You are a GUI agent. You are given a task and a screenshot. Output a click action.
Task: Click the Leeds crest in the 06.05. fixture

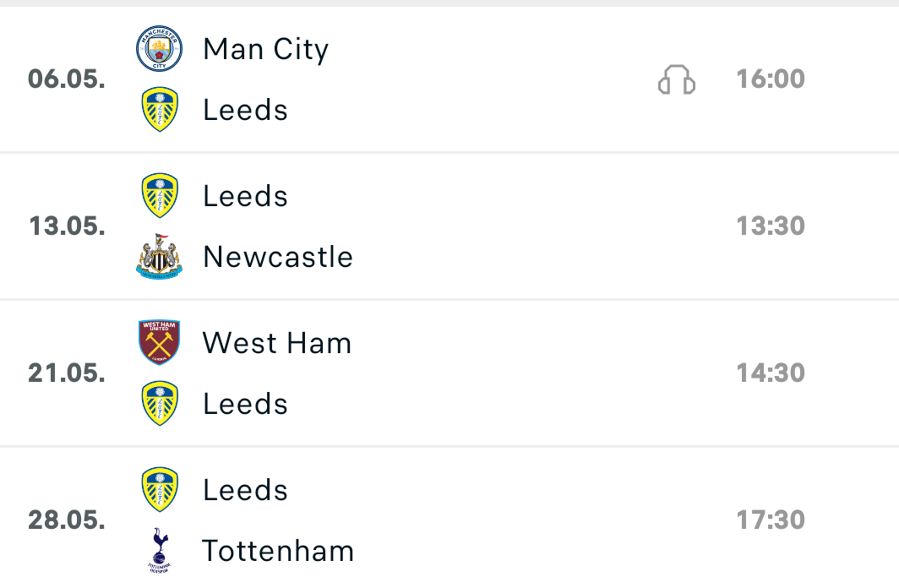[159, 110]
